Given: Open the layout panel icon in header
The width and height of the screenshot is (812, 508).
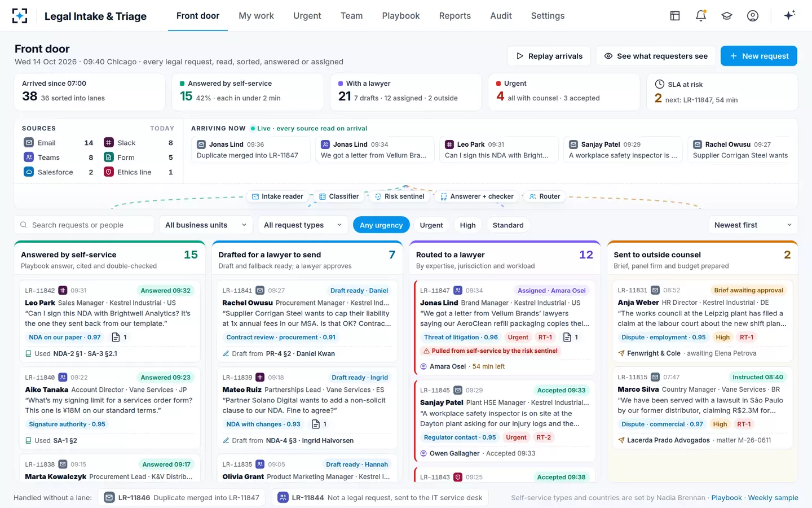Looking at the screenshot, I should coord(675,16).
